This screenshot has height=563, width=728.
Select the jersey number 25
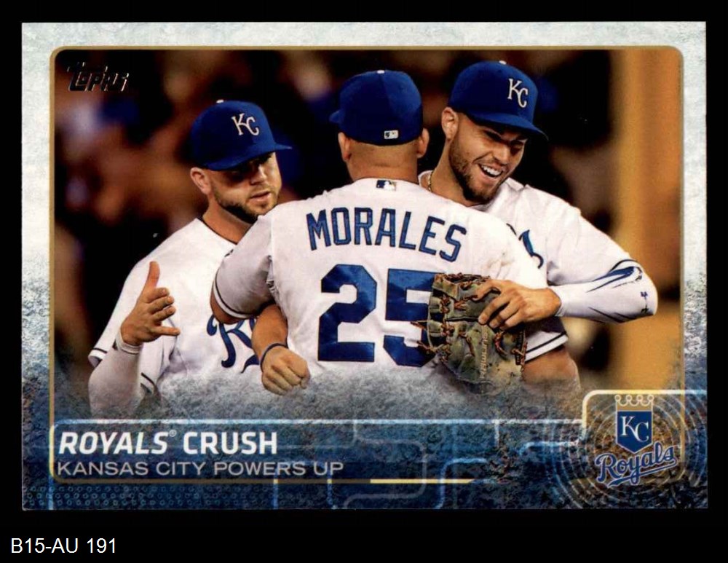[x=377, y=315]
